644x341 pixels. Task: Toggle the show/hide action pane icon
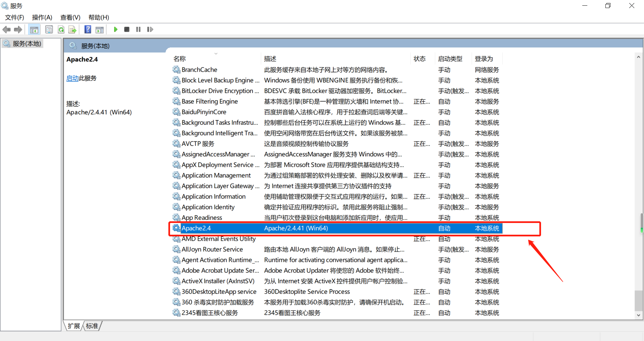pyautogui.click(x=100, y=30)
